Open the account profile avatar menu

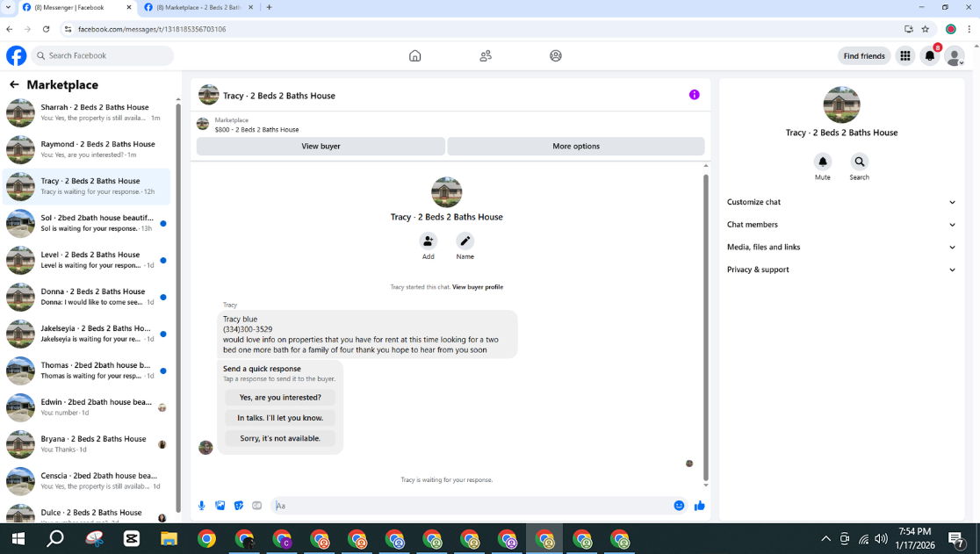[955, 55]
